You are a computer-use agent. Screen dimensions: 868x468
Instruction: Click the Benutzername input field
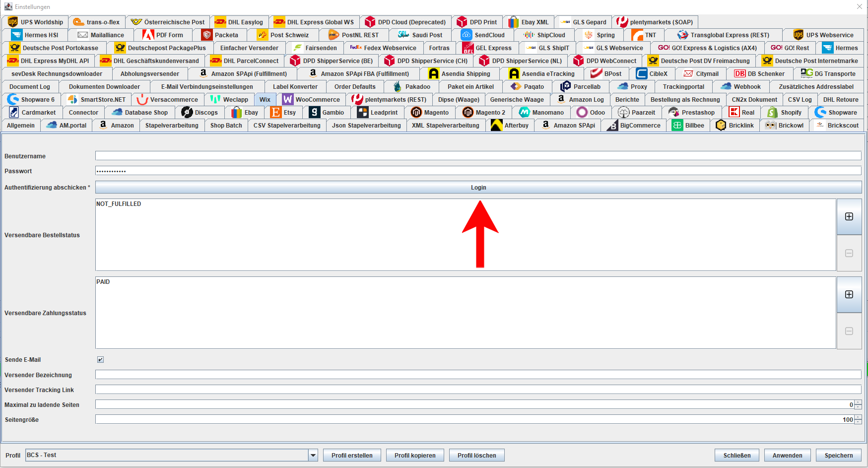pos(478,156)
